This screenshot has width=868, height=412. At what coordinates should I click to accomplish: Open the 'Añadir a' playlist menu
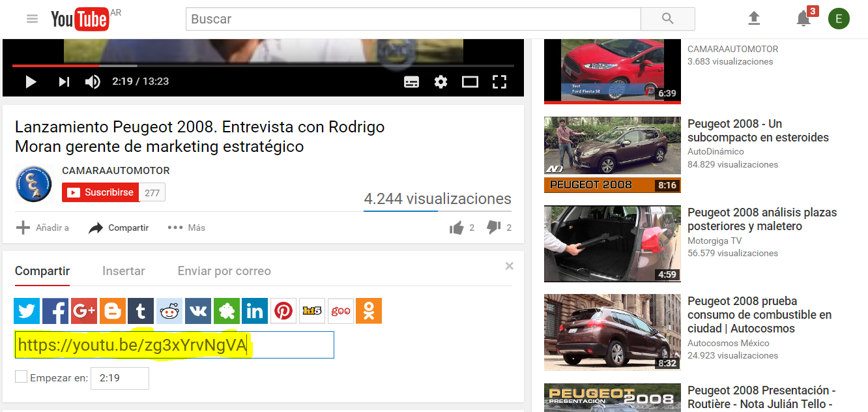[42, 228]
